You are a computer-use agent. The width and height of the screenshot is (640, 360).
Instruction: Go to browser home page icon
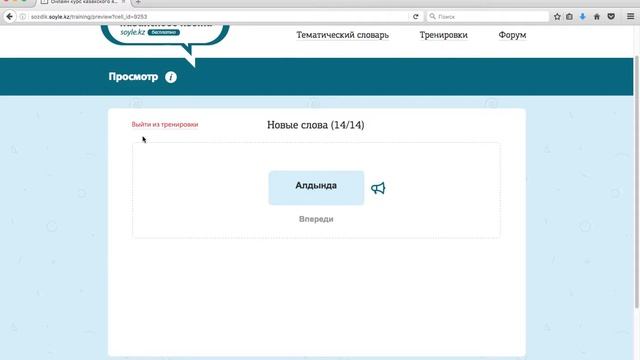[597, 17]
